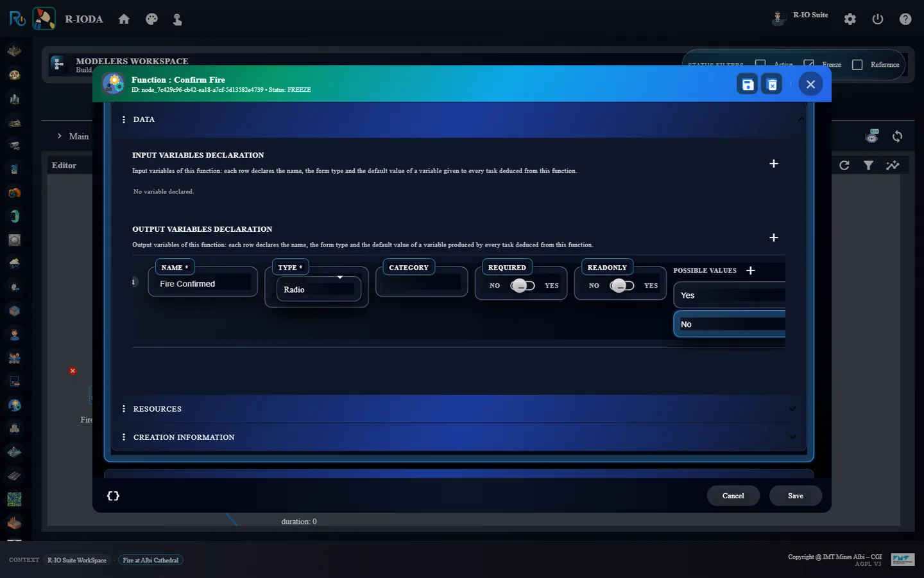Open the chatbot assistant robot icon
Image resolution: width=924 pixels, height=578 pixels.
872,136
